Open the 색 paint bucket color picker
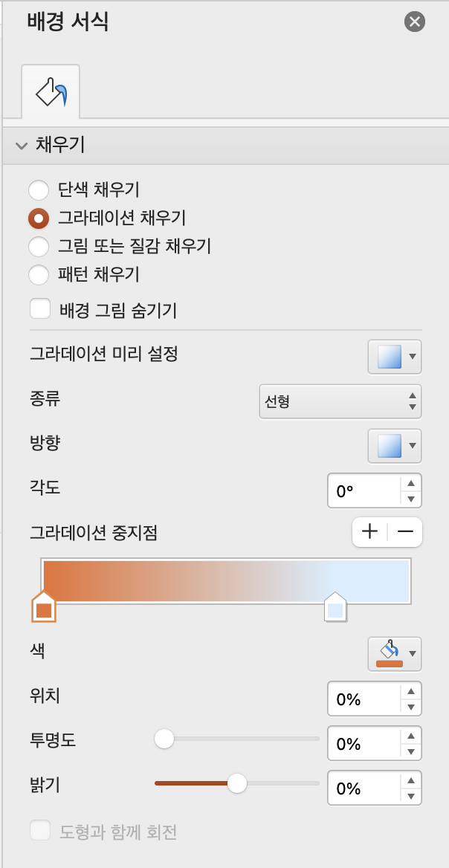This screenshot has height=868, width=449. 395,654
